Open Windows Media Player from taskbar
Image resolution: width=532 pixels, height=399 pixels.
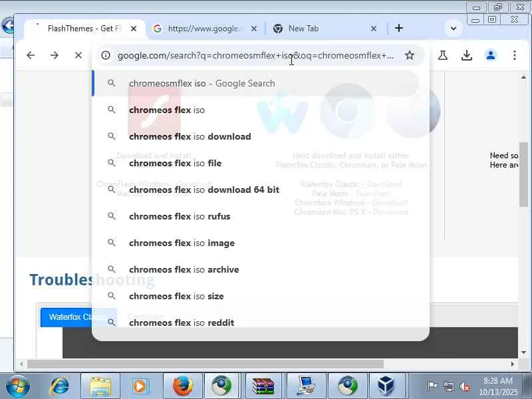140,386
